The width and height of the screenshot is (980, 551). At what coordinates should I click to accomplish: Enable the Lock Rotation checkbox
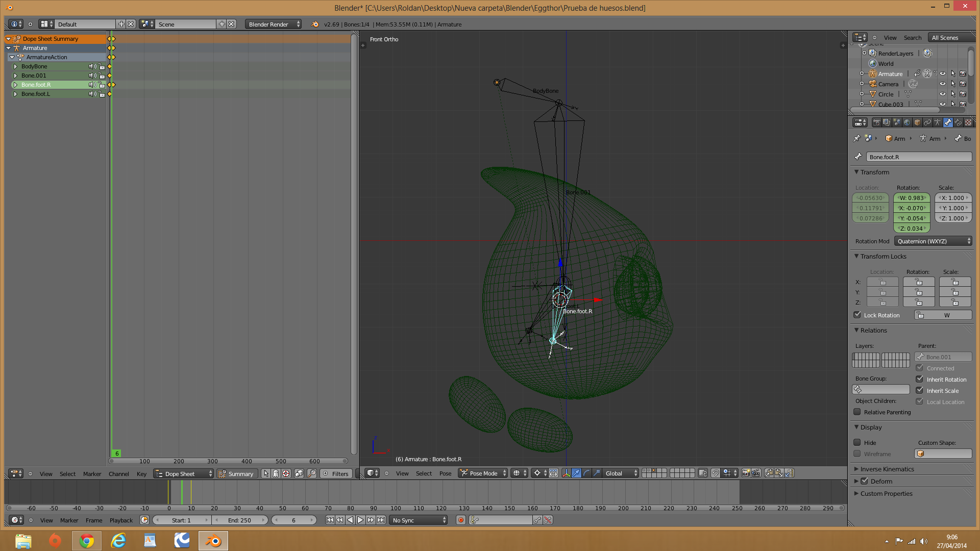coord(857,315)
